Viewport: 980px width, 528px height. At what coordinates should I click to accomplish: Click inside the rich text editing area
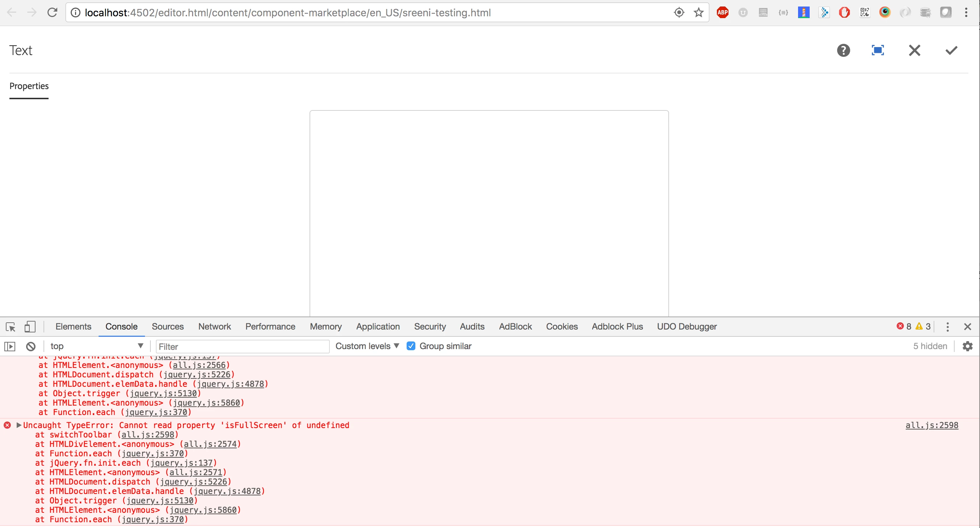[x=489, y=213]
